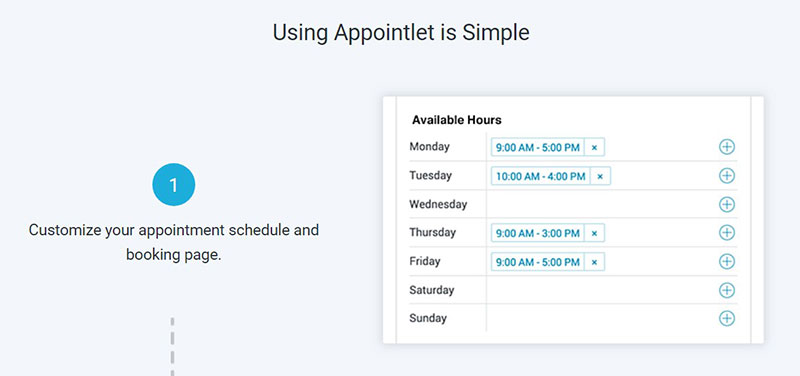Remove Friday's 9:00 AM - 5:00 PM slot
The width and height of the screenshot is (800, 376).
click(x=594, y=262)
